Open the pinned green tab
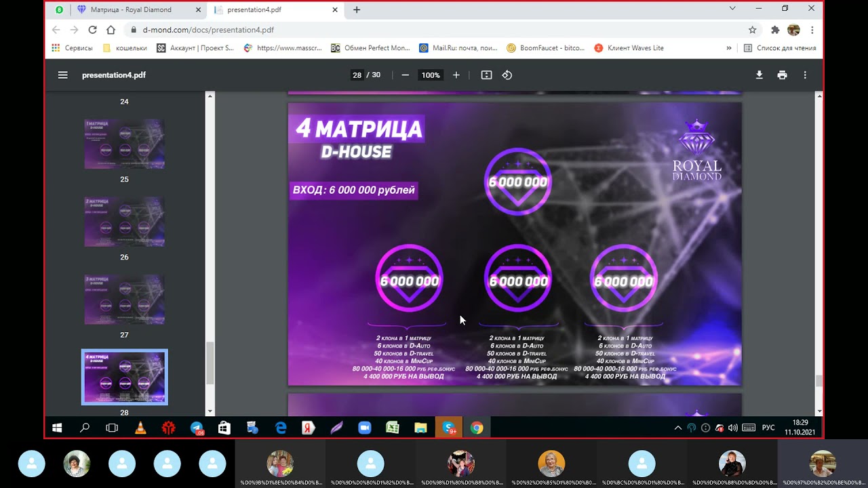The width and height of the screenshot is (868, 488). 60,9
